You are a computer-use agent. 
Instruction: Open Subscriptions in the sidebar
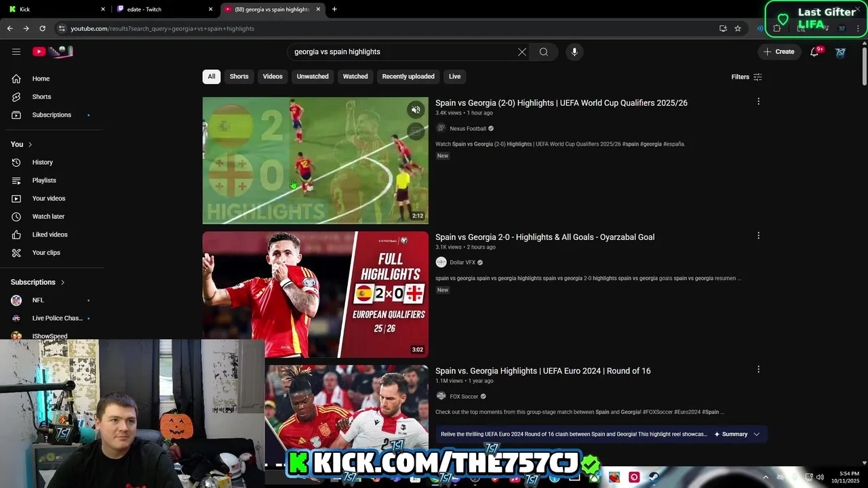52,115
